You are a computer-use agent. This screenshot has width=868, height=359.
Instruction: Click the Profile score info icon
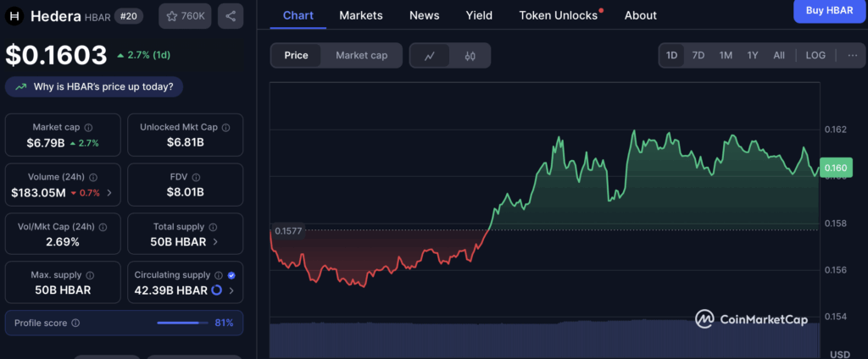pos(75,323)
